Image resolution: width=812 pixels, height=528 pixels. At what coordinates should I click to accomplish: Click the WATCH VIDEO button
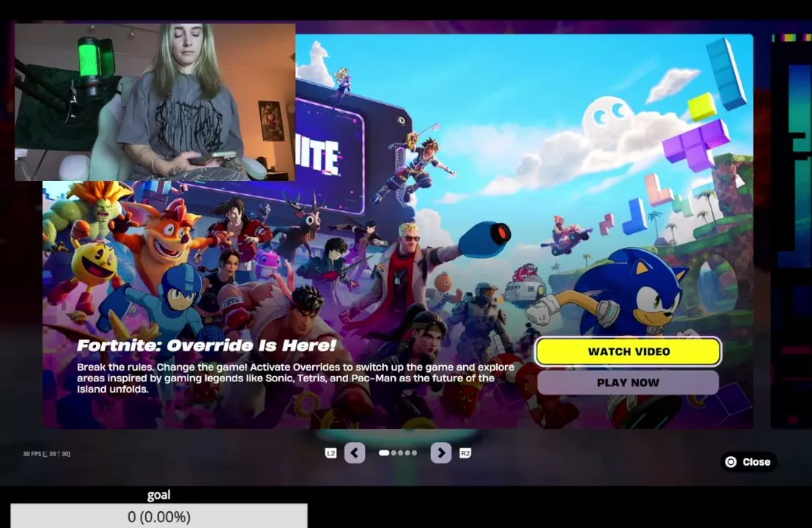[x=627, y=352]
